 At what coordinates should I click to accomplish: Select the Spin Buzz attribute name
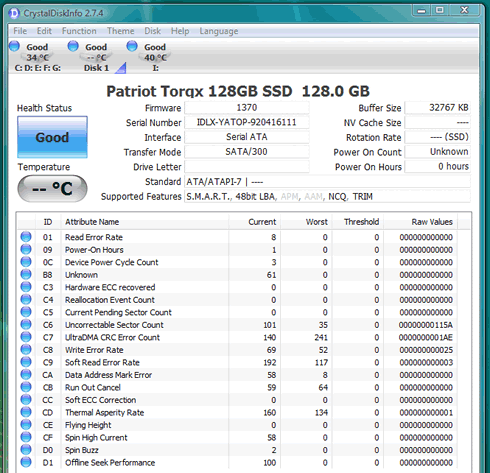(x=82, y=450)
